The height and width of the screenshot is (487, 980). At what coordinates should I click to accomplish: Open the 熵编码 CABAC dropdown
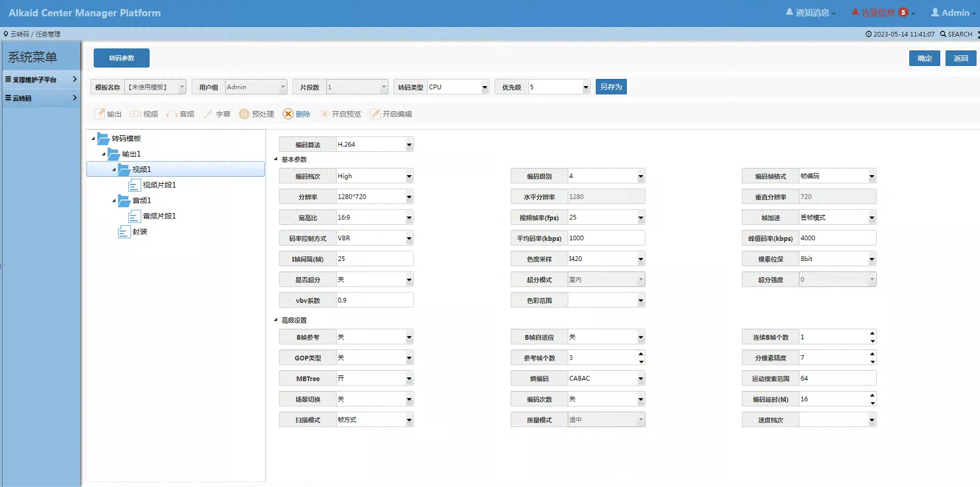(640, 378)
